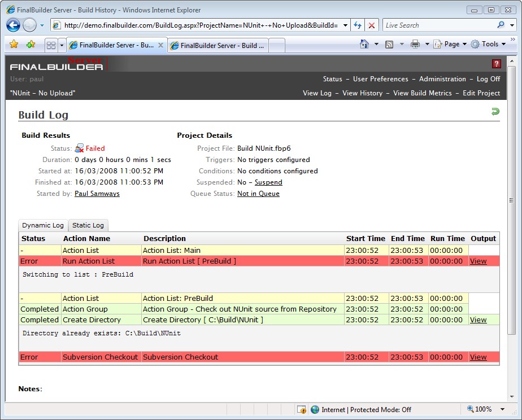This screenshot has width=522, height=420.
Task: Click the Print icon
Action: 415,44
